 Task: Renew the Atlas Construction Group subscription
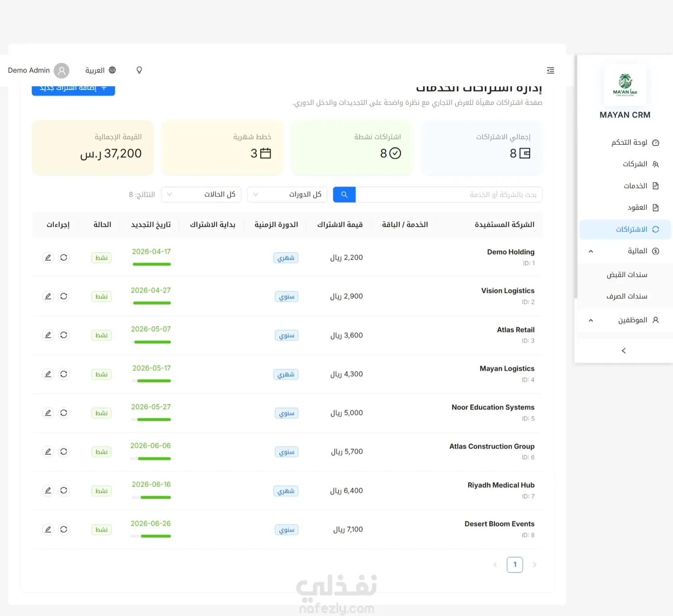tap(64, 452)
